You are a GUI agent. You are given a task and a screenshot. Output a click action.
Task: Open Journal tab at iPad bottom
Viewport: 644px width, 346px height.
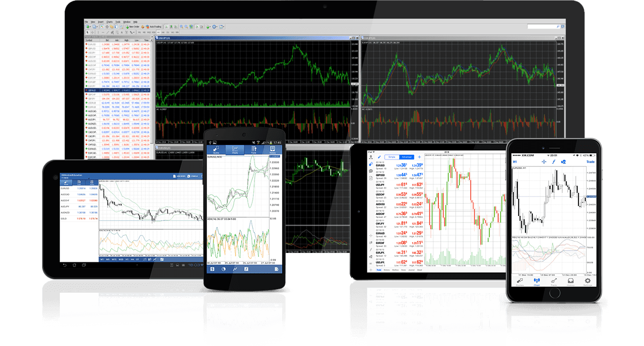pos(411,270)
